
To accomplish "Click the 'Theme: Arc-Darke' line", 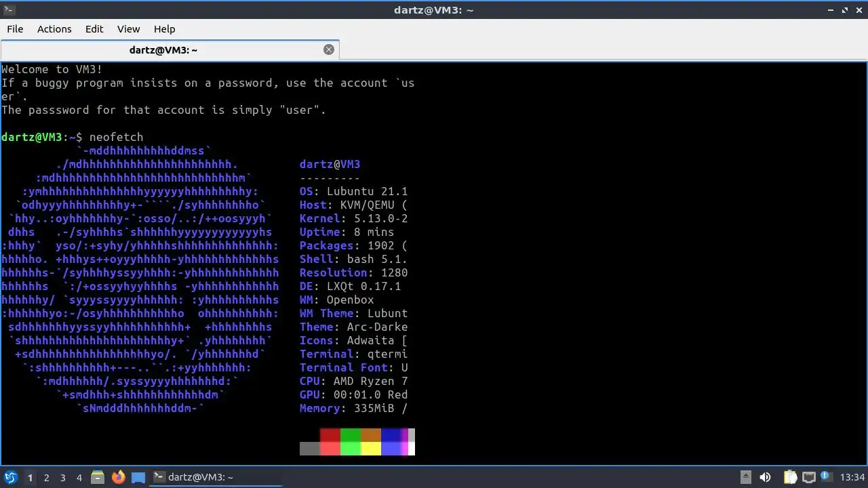I will pyautogui.click(x=354, y=327).
